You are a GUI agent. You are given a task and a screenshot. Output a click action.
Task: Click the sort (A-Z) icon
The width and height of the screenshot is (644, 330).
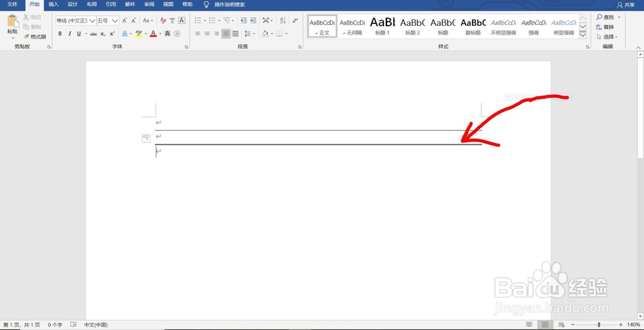tap(283, 21)
